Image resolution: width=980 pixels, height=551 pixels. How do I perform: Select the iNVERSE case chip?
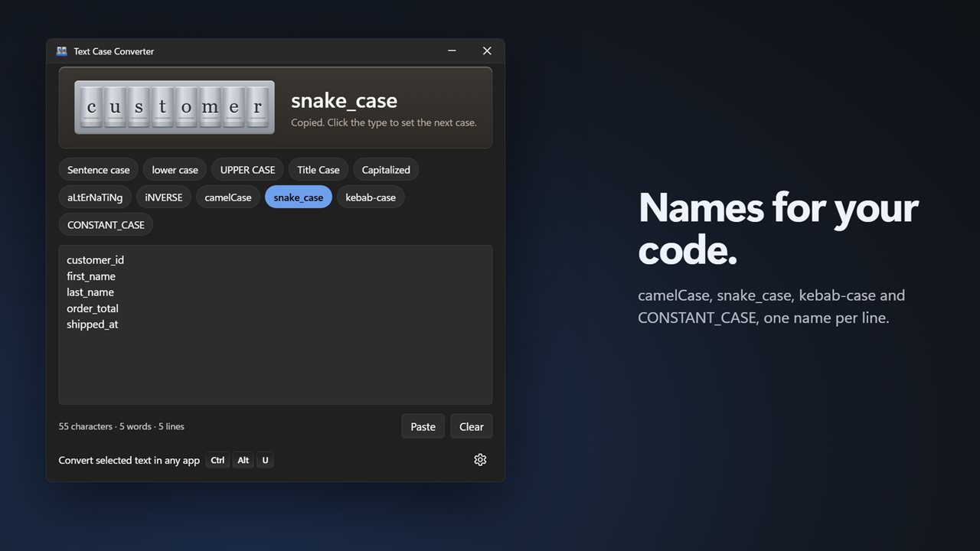coord(164,197)
